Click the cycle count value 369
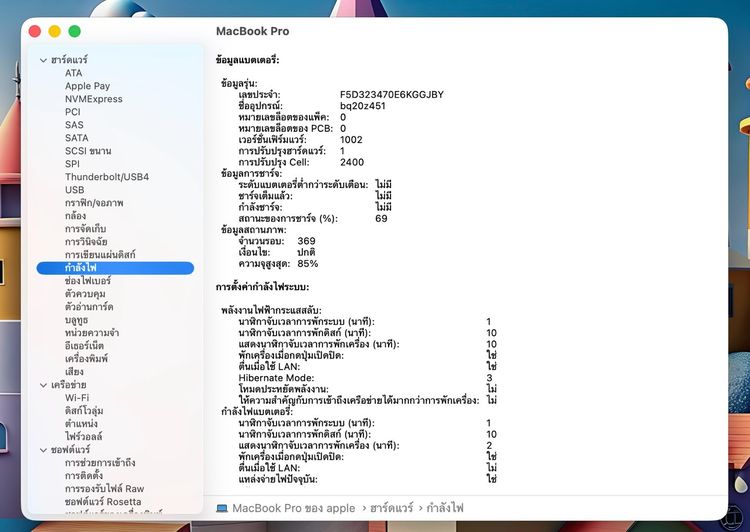The image size is (750, 532). coord(306,241)
